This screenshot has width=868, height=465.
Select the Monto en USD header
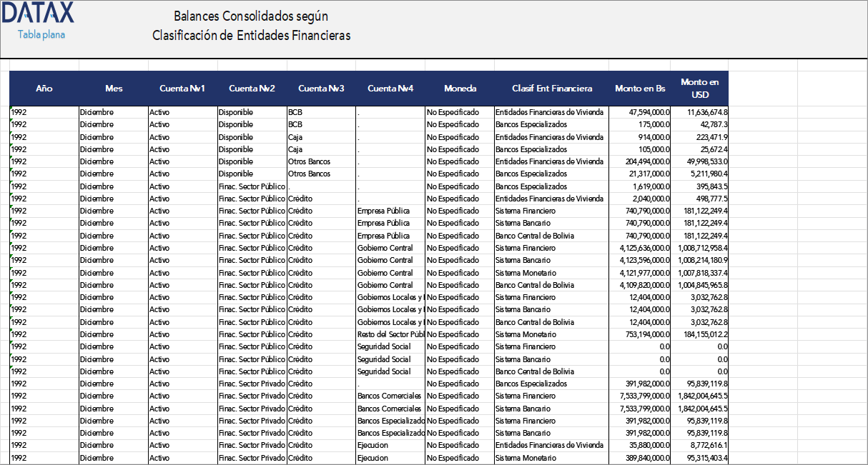click(x=699, y=89)
